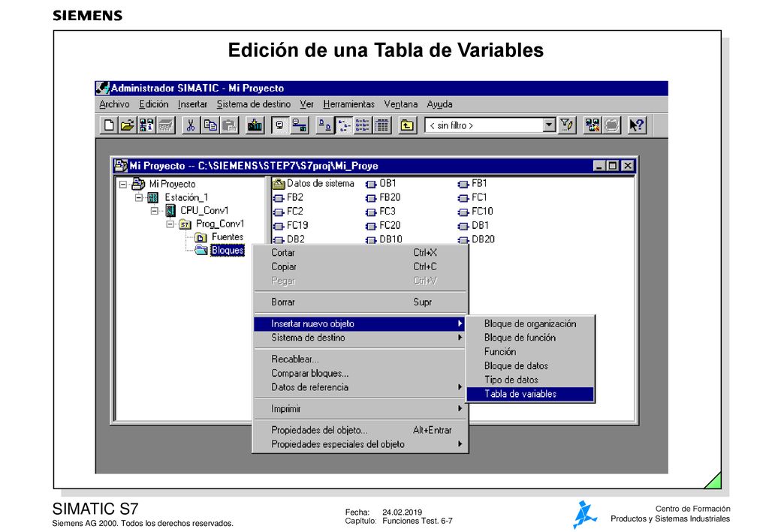
Task: Select the CPU_Conv1 tree item
Action: [x=204, y=211]
